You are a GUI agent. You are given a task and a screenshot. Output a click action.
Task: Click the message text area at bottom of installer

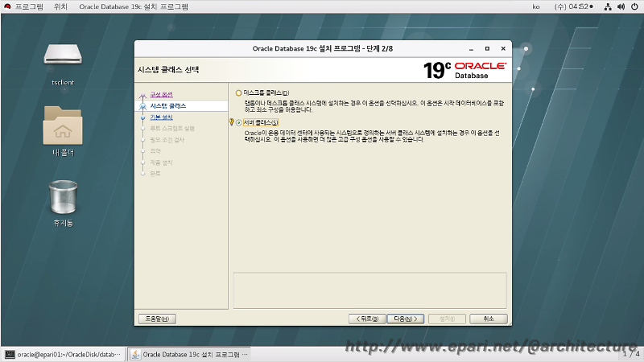tap(369, 290)
